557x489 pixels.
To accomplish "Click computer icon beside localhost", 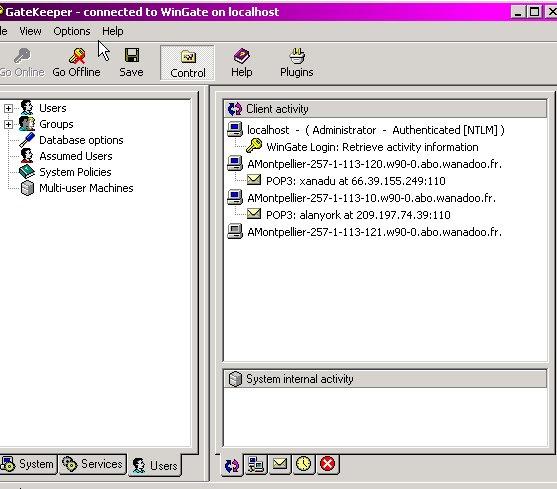I will (x=235, y=129).
